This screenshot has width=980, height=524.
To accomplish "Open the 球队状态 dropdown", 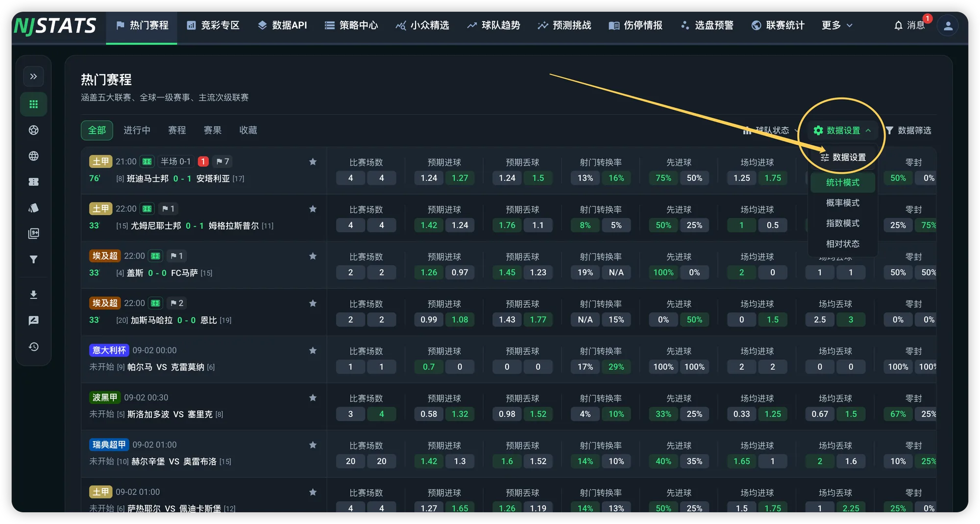I will tap(771, 130).
